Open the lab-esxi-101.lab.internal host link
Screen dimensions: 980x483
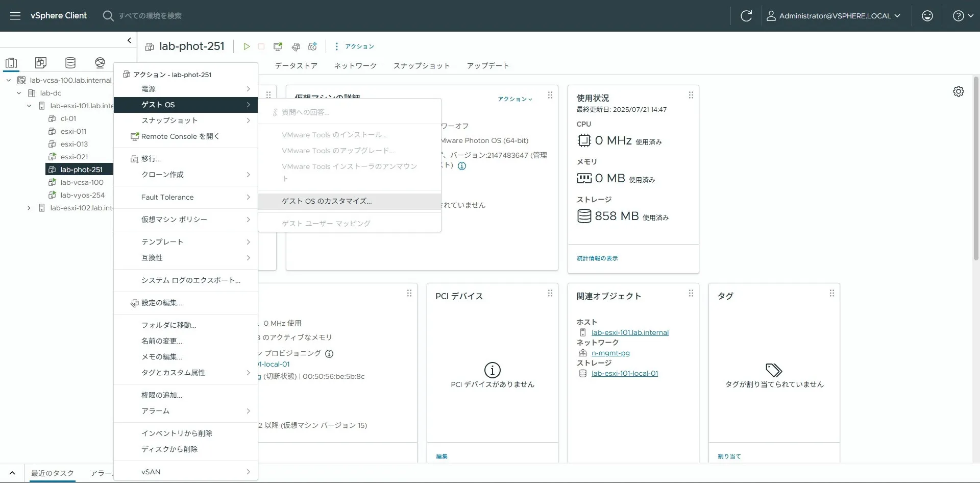(630, 332)
